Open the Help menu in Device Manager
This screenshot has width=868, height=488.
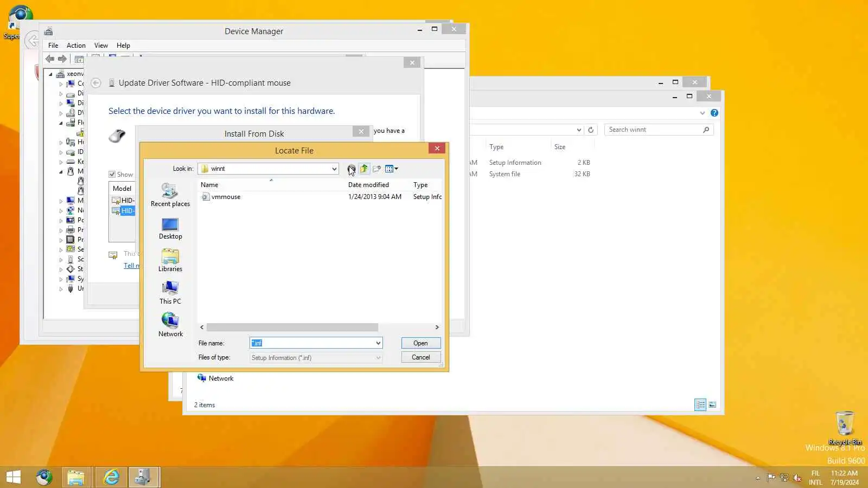point(123,46)
